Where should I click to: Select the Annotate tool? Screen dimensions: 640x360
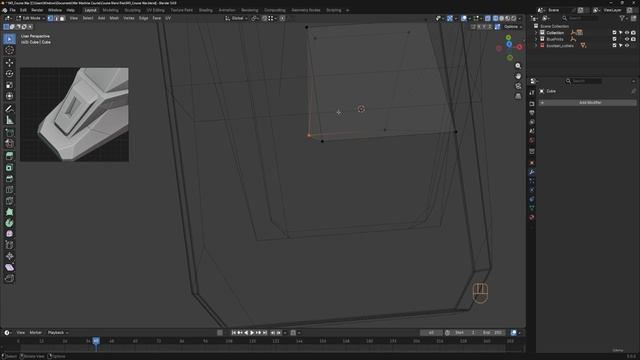[9, 109]
